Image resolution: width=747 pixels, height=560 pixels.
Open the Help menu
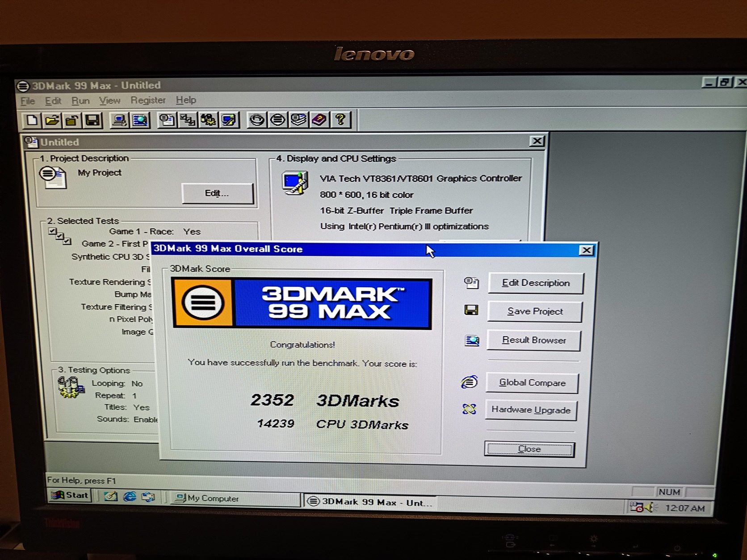point(186,100)
